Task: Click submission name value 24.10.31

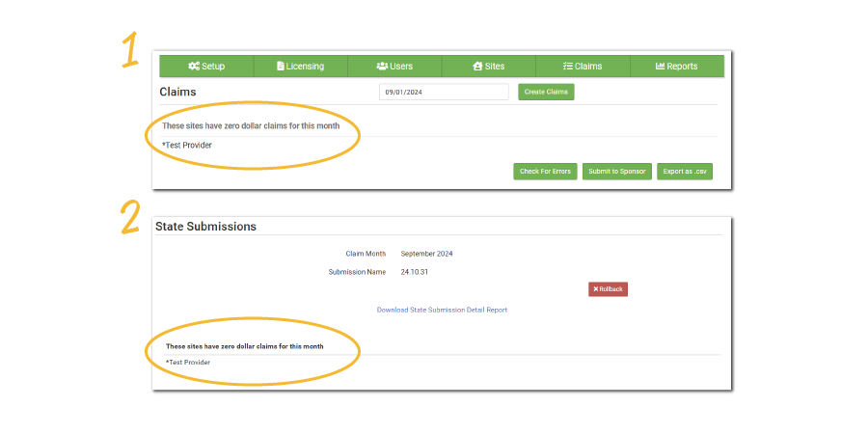Action: coord(414,272)
